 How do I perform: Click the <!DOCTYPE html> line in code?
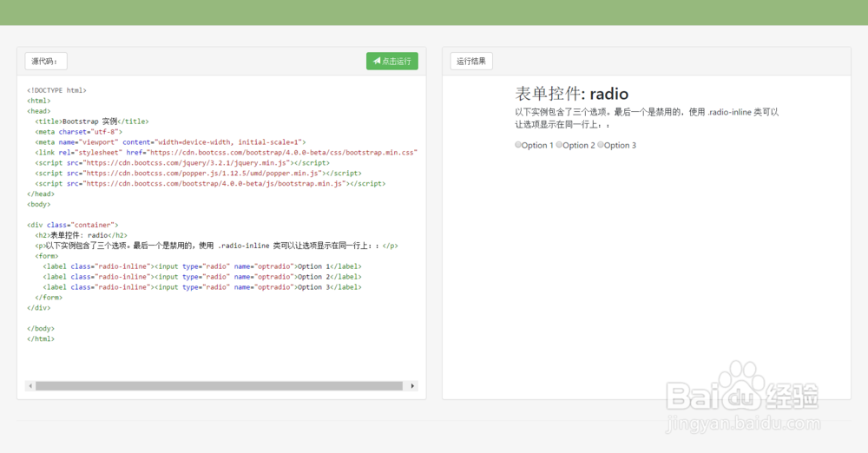coord(57,90)
